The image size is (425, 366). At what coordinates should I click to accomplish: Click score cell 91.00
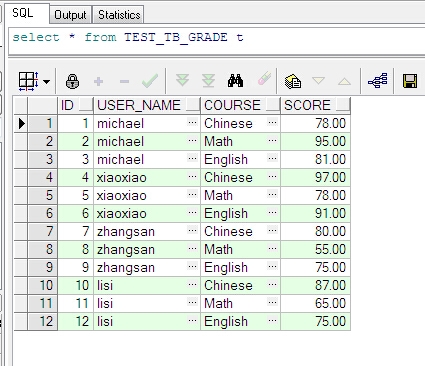click(x=315, y=214)
